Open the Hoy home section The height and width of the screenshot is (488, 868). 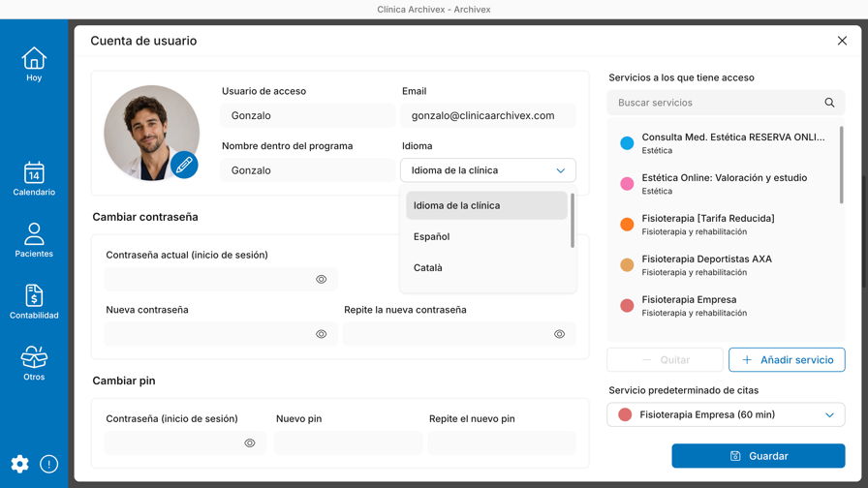(34, 64)
